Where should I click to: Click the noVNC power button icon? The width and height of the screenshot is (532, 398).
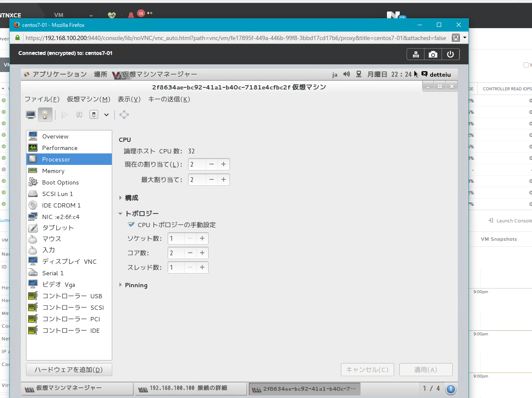pos(451,54)
